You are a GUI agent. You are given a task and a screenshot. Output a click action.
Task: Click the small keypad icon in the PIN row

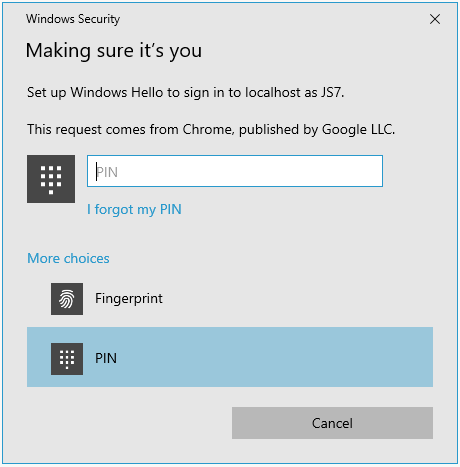[67, 359]
